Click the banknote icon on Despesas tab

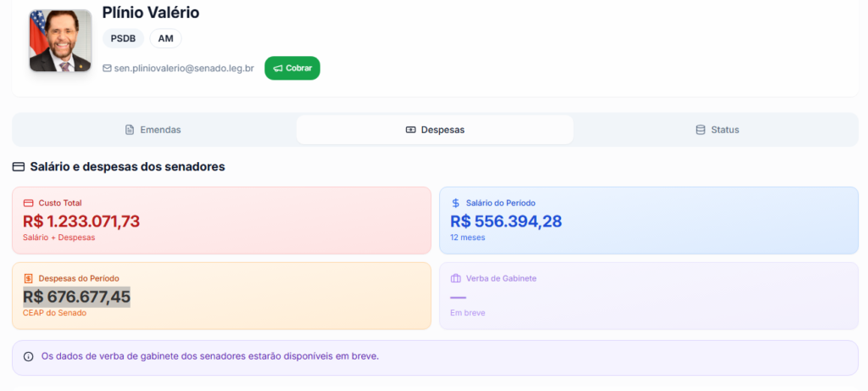[411, 130]
